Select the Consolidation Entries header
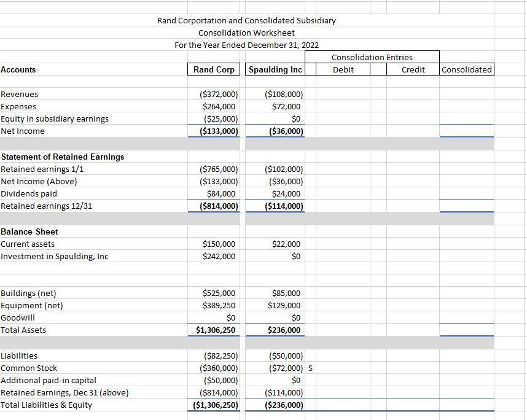 (x=372, y=57)
